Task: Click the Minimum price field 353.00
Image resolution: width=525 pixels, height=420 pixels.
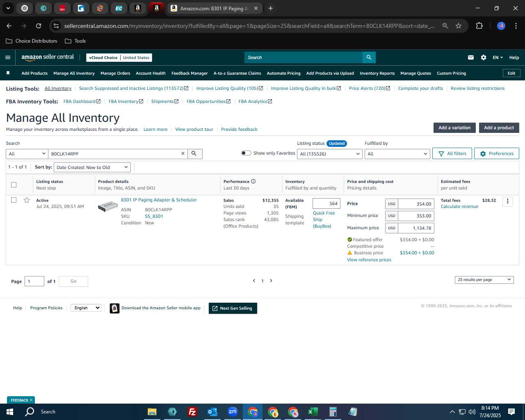Action: [416, 216]
